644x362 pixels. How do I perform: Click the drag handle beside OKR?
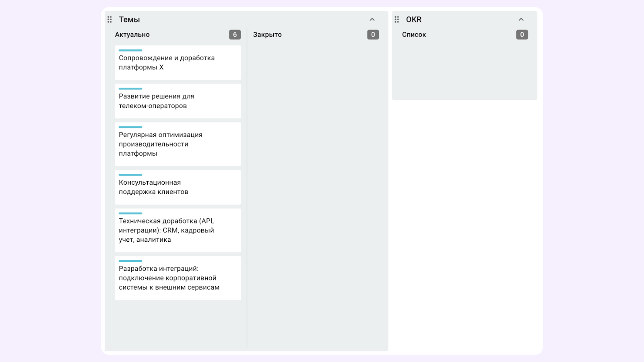point(397,19)
